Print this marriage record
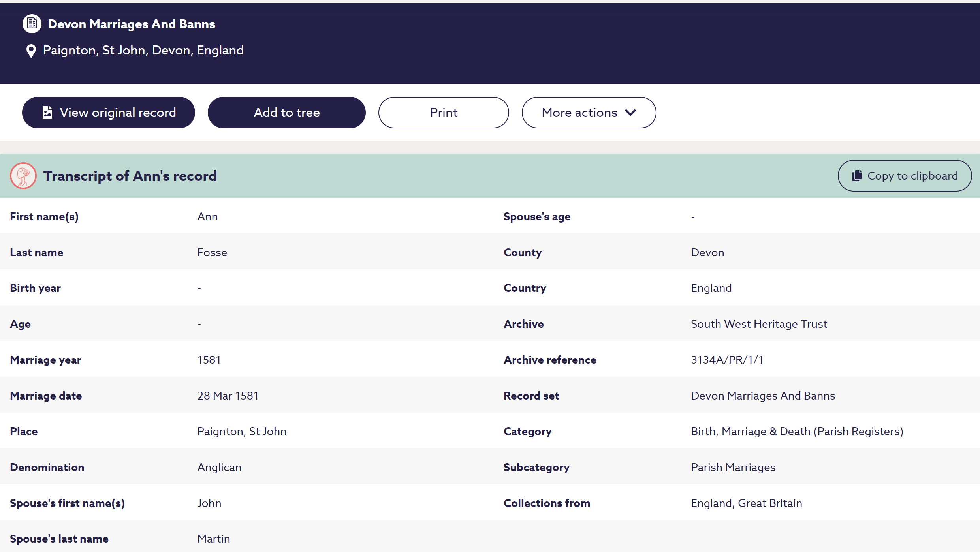This screenshot has height=552, width=980. pyautogui.click(x=443, y=113)
